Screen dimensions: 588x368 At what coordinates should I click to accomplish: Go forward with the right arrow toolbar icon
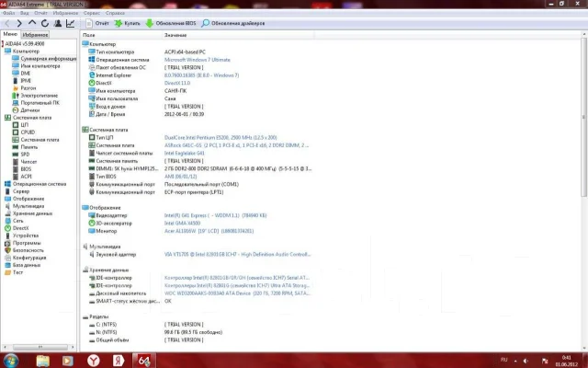point(19,23)
